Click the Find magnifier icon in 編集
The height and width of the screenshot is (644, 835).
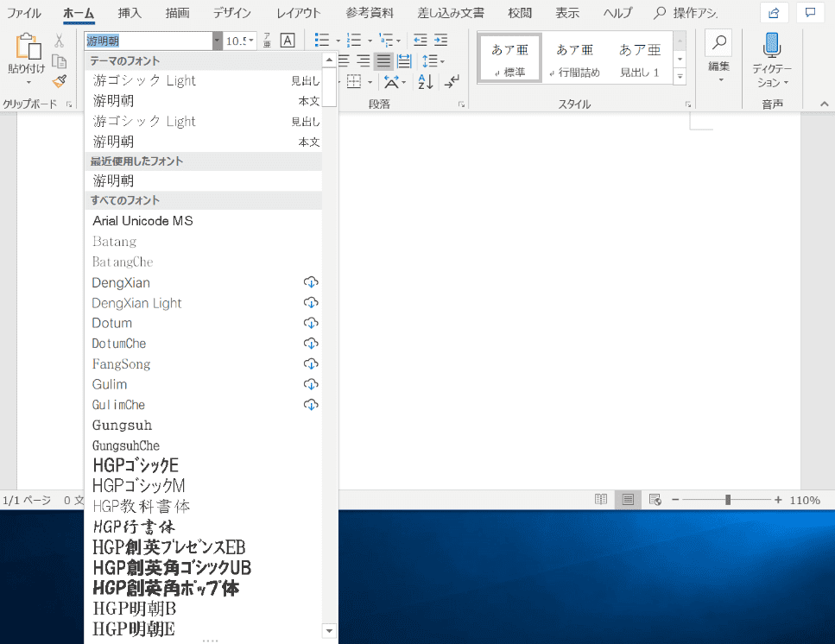719,42
